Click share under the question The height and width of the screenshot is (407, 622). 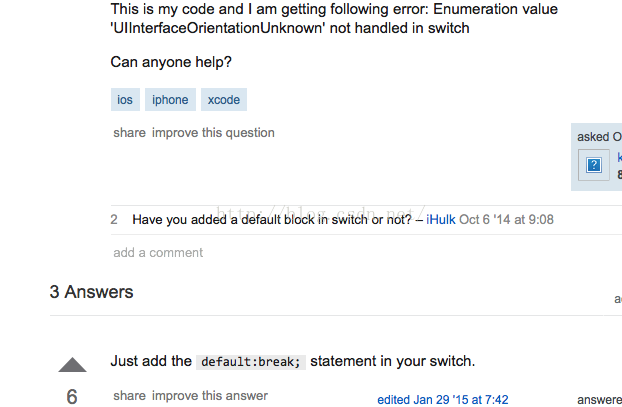129,132
